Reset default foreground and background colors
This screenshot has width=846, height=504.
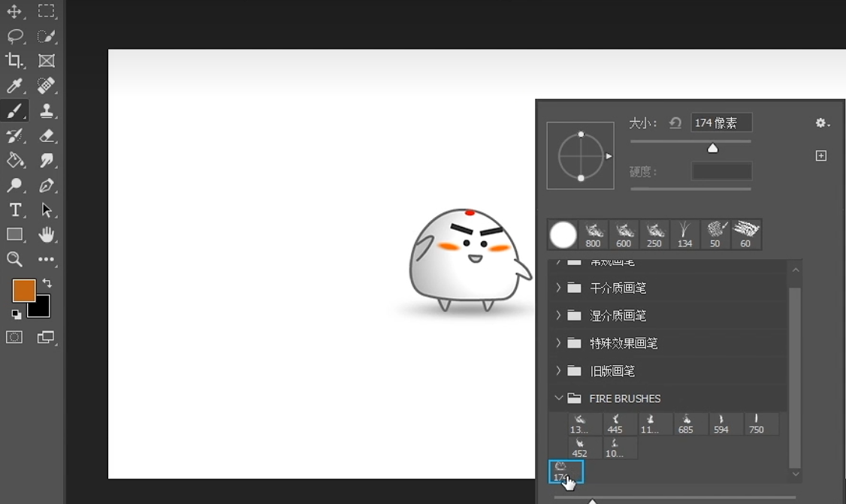[x=17, y=315]
